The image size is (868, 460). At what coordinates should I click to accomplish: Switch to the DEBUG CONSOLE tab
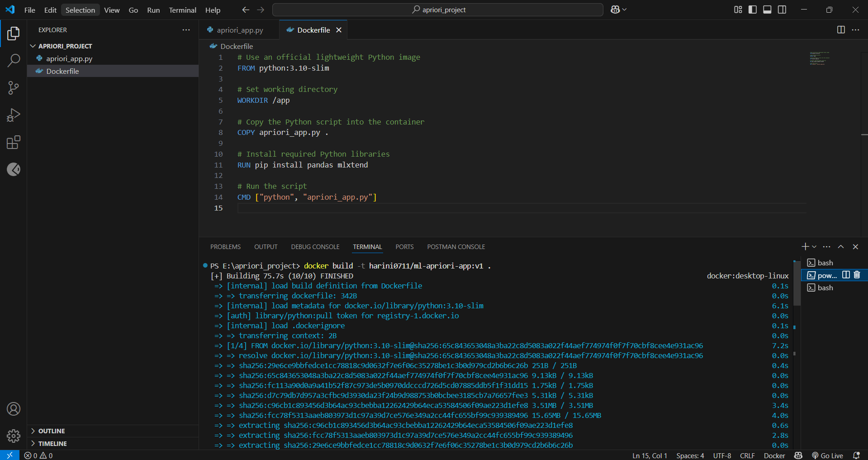click(x=315, y=247)
